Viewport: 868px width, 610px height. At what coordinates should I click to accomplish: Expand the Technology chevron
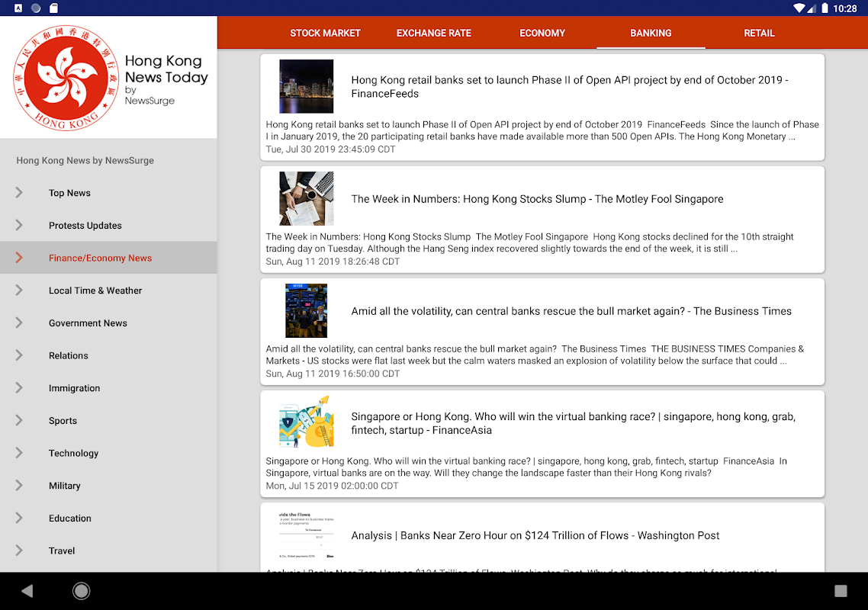click(x=19, y=453)
